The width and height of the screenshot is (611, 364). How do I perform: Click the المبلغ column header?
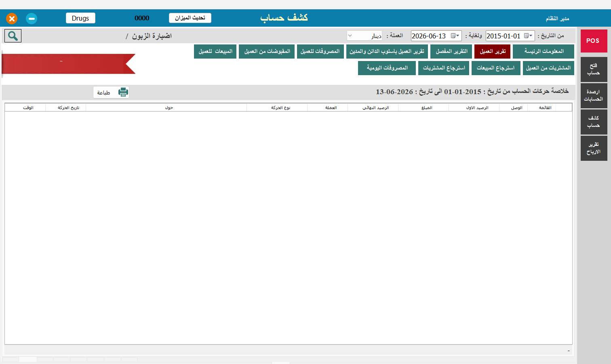click(423, 107)
